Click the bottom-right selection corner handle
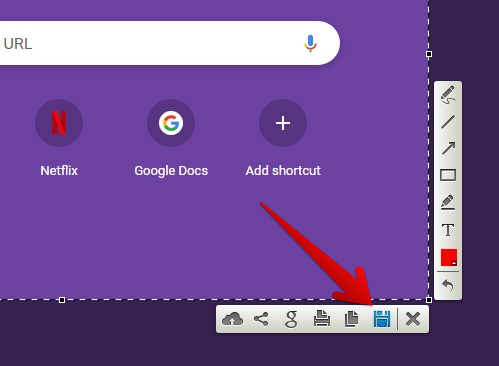The height and width of the screenshot is (366, 499). [x=429, y=300]
